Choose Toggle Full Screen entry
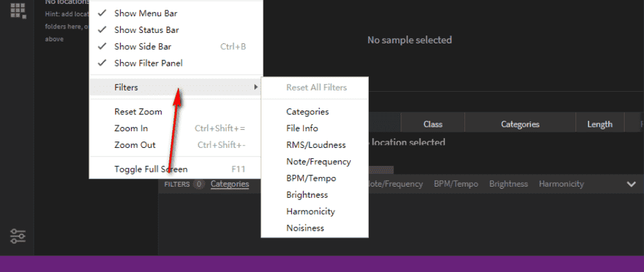This screenshot has height=272, width=644. click(176, 169)
